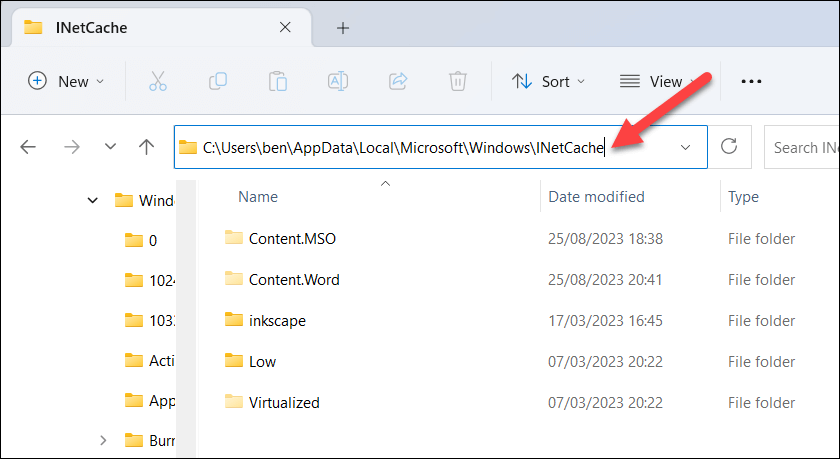
Task: Open the New item dropdown
Action: pyautogui.click(x=65, y=81)
